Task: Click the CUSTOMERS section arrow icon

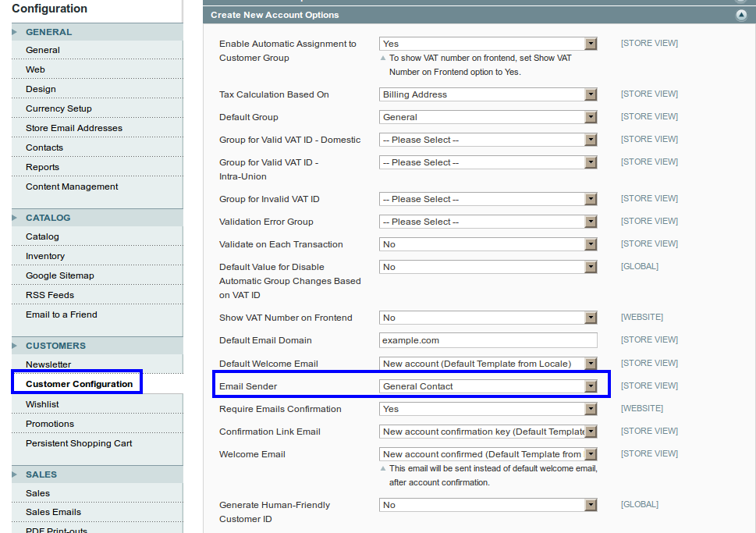Action: [x=12, y=345]
